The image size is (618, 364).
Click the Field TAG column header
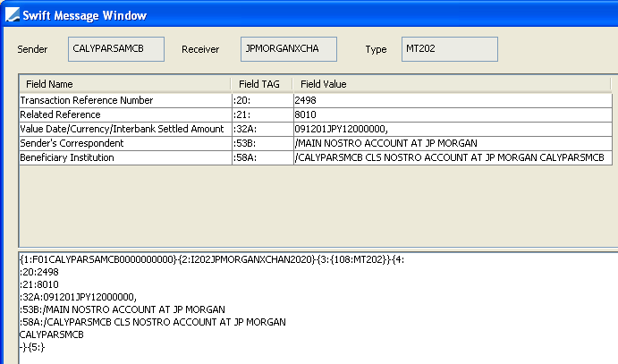262,84
